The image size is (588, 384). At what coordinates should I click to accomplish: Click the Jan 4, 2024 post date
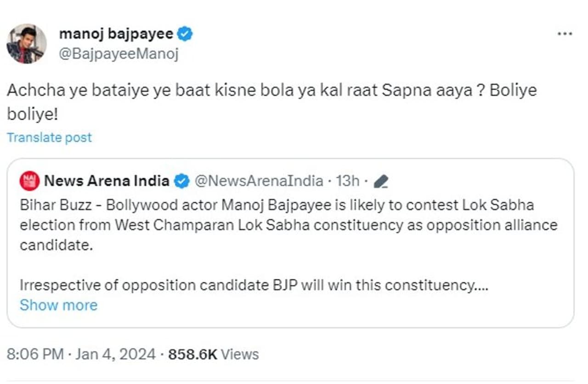point(115,354)
